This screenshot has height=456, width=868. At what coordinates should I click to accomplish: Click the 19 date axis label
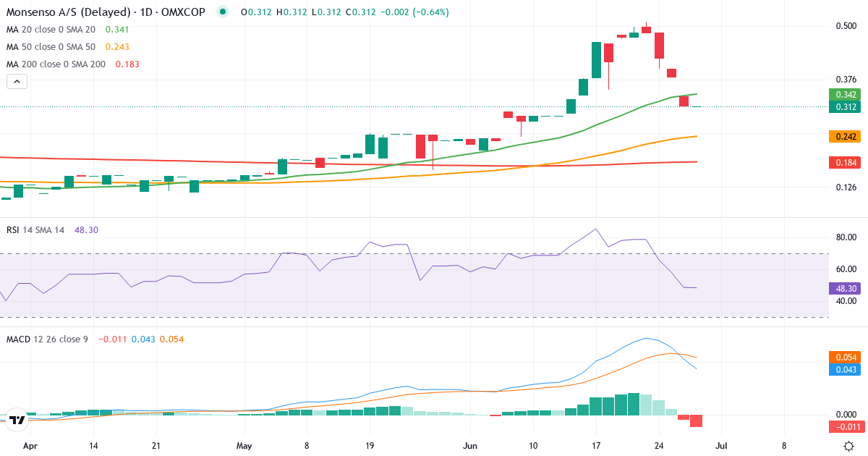370,446
